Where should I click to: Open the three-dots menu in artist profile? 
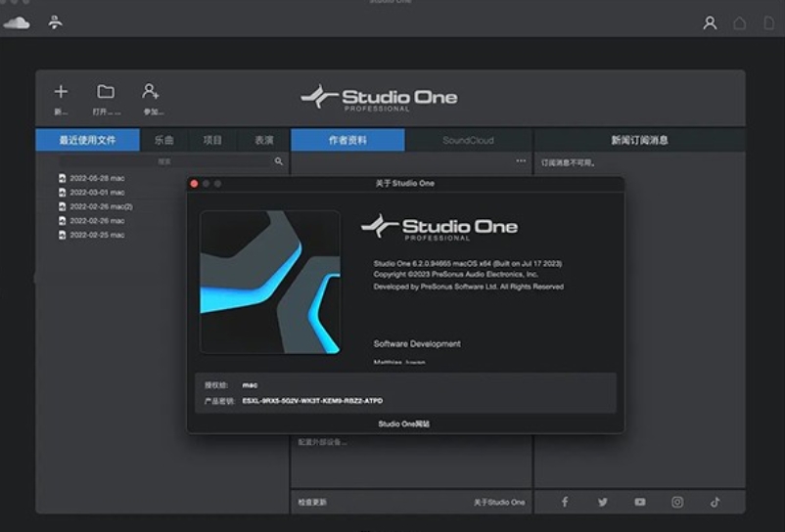pos(521,161)
